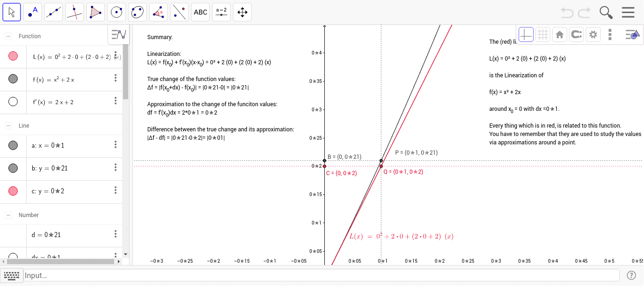Click point B on the y-axis
The image size is (644, 286).
[x=325, y=161]
